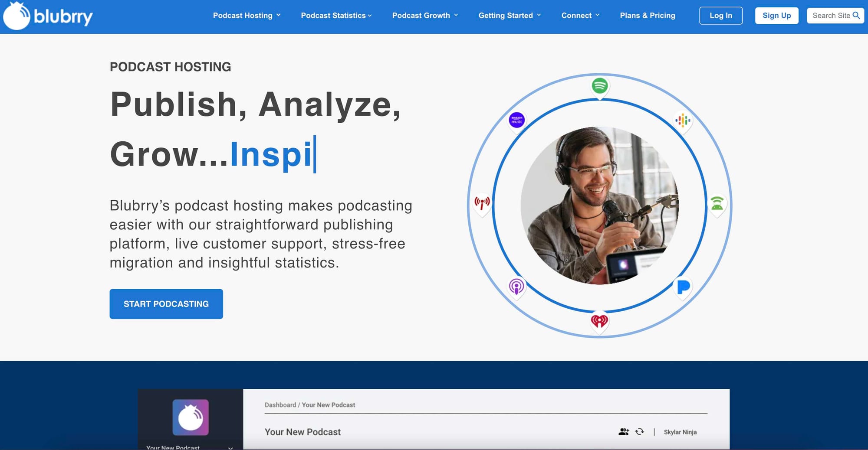Viewport: 868px width, 450px height.
Task: Click the Blubrry logo in the header
Action: [48, 16]
